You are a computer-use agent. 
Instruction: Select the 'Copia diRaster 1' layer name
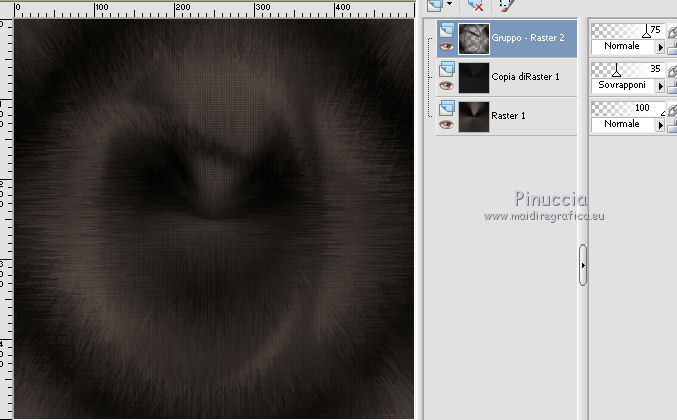pyautogui.click(x=525, y=77)
